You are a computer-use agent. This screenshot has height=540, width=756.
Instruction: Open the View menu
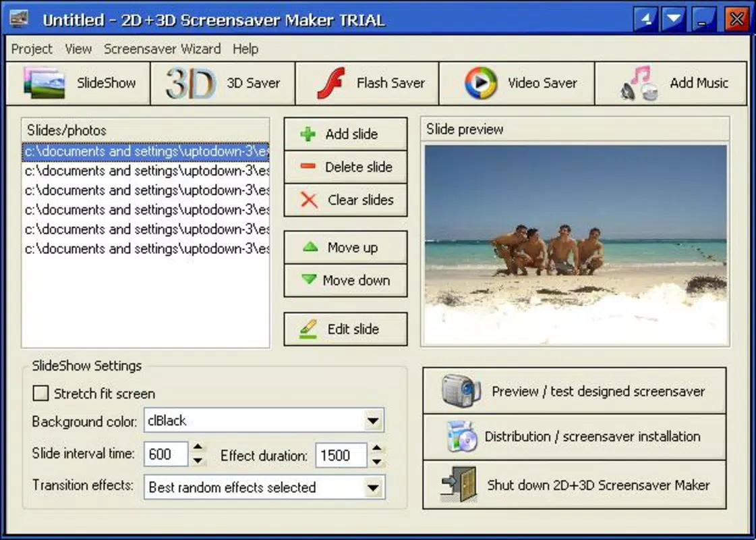tap(78, 49)
